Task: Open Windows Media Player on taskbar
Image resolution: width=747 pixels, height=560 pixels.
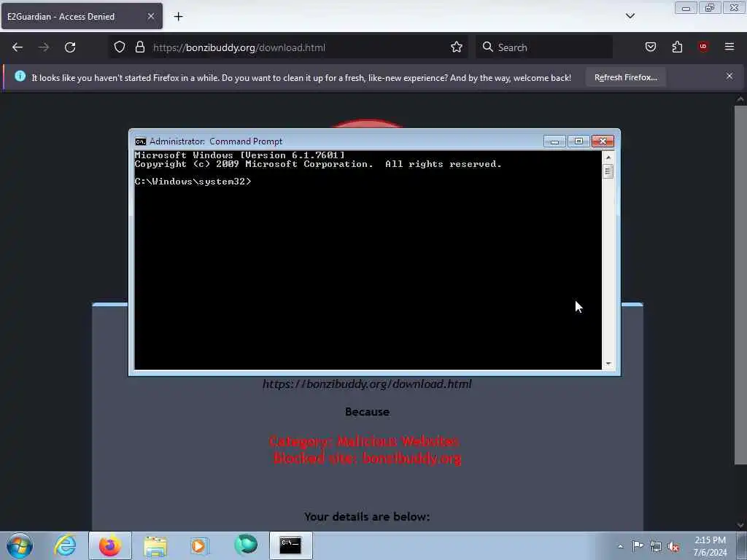Action: [200, 545]
